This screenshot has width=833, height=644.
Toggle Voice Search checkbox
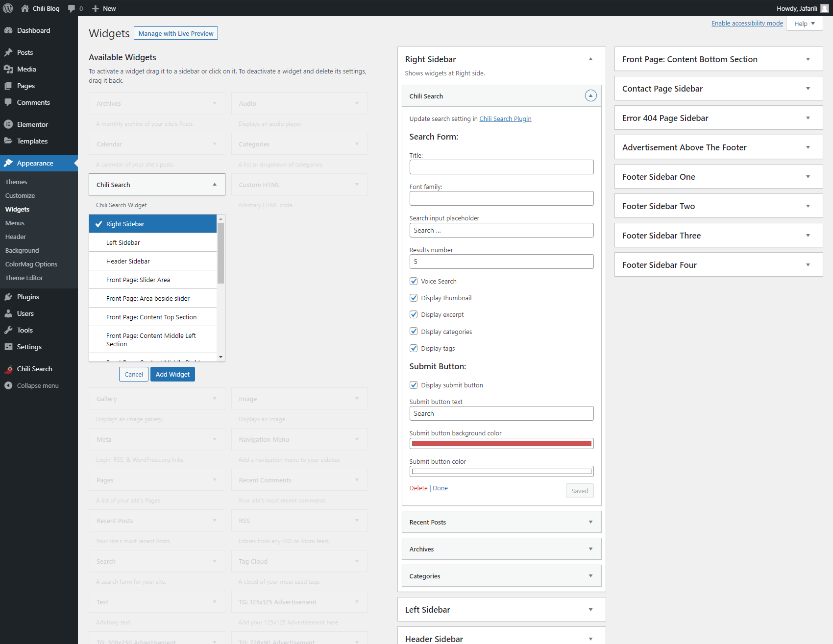pyautogui.click(x=414, y=281)
